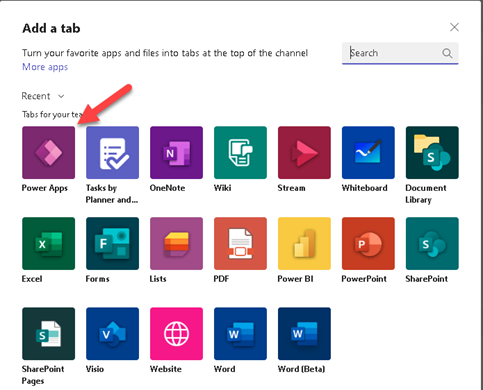Click the "Tasks by Planner and..." label

(x=112, y=194)
